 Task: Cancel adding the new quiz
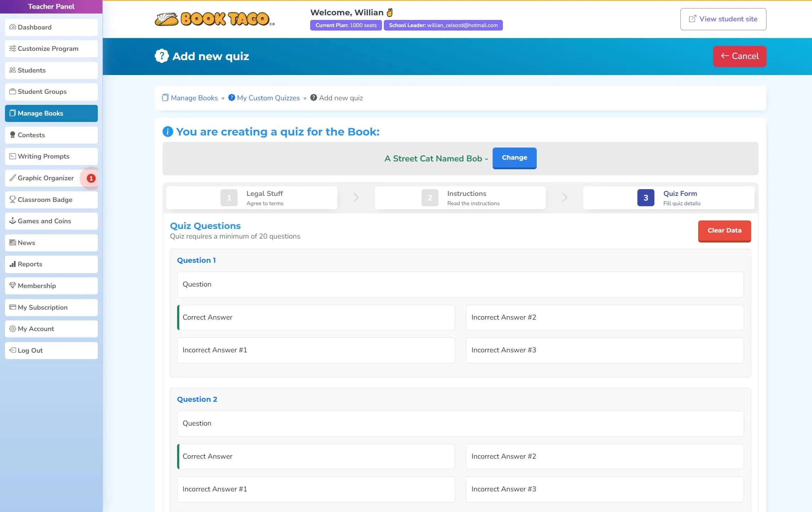pos(739,56)
